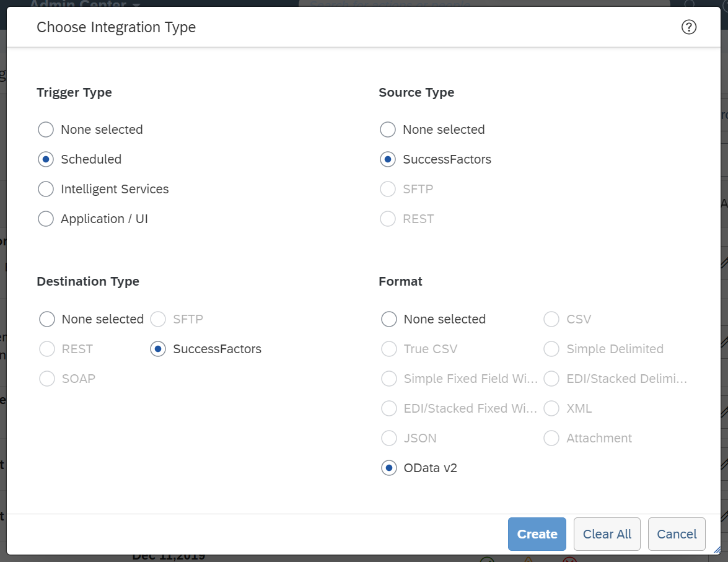Open the help icon in dialog header
The height and width of the screenshot is (562, 728).
tap(688, 27)
